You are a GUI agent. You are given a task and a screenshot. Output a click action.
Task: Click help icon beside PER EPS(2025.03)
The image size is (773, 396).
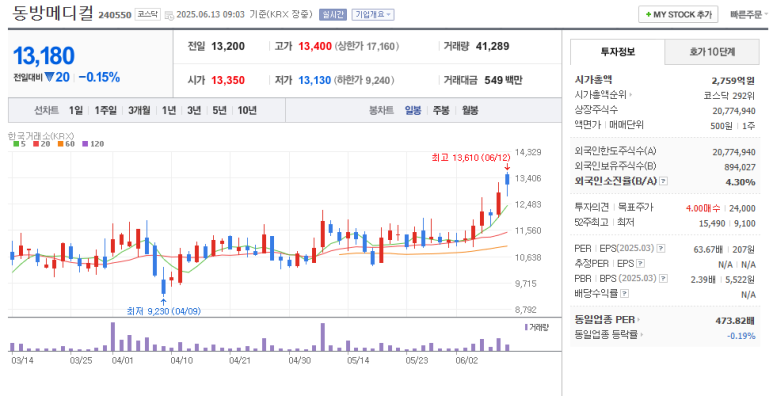pyautogui.click(x=661, y=249)
